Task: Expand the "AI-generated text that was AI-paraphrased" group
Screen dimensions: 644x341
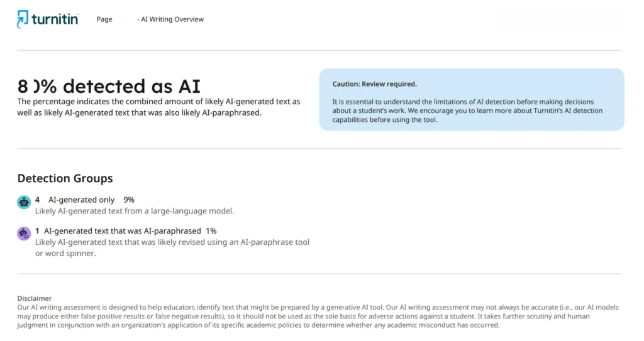Action: [x=122, y=231]
